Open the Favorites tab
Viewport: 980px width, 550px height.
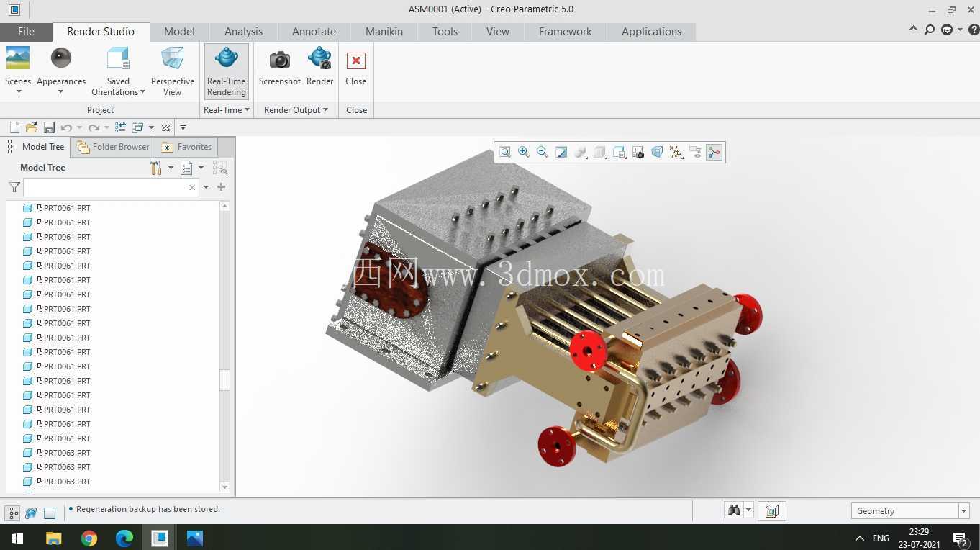(x=186, y=147)
